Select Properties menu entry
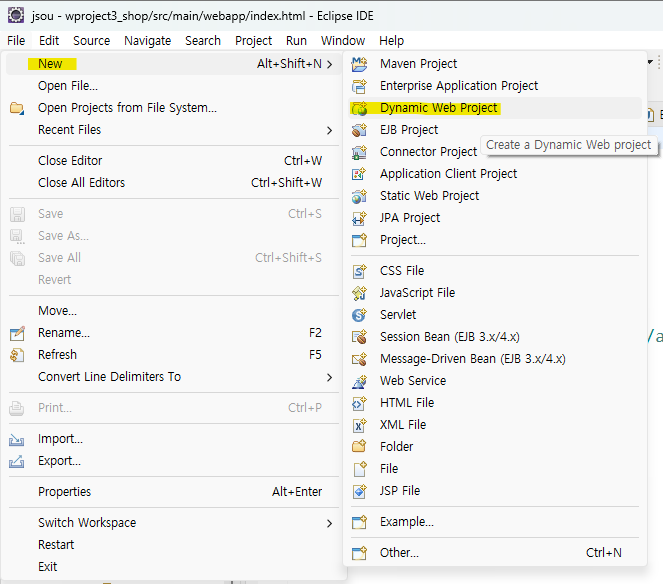Image resolution: width=663 pixels, height=584 pixels. click(173, 492)
